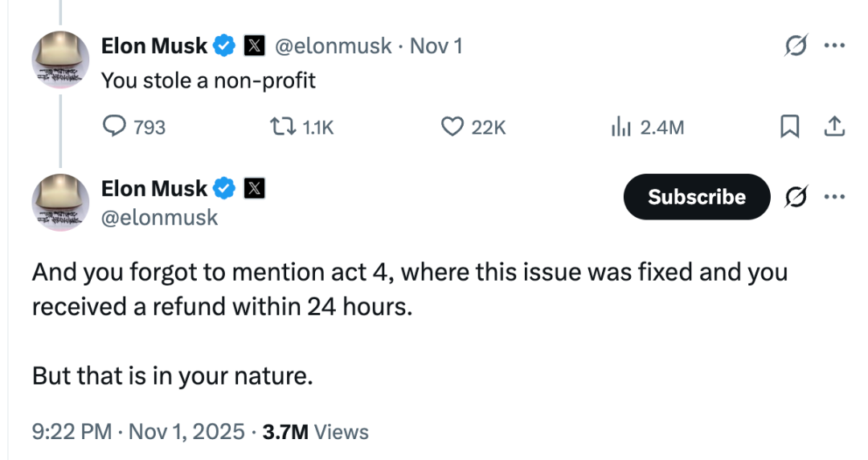This screenshot has width=868, height=460.
Task: Click the blue verified badge on main tweet
Action: click(224, 189)
